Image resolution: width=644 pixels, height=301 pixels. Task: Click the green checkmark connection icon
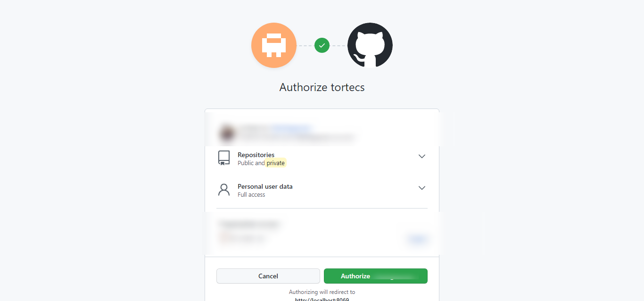coord(322,45)
